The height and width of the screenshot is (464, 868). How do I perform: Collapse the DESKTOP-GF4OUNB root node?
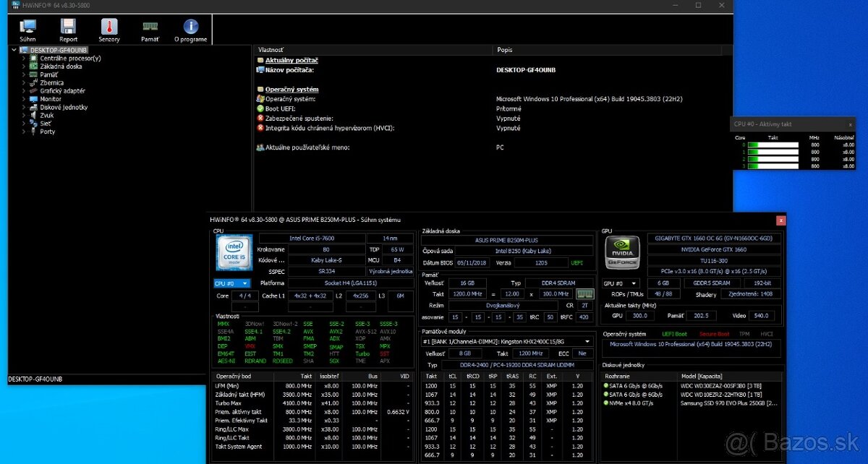pos(14,50)
